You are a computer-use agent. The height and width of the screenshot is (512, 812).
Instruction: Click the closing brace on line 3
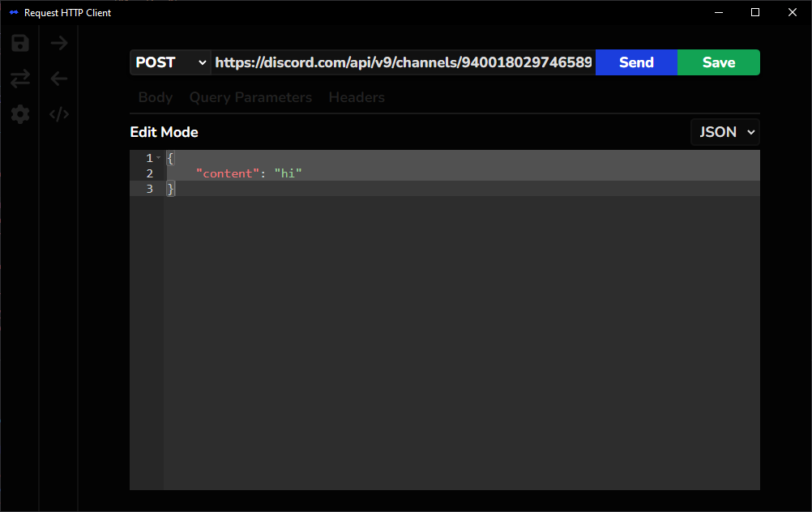(x=170, y=189)
